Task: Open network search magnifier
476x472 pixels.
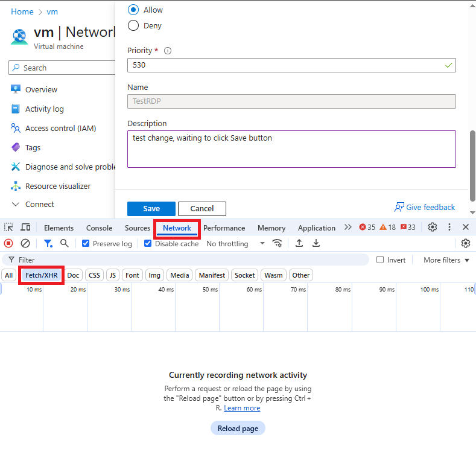Action: pos(64,243)
